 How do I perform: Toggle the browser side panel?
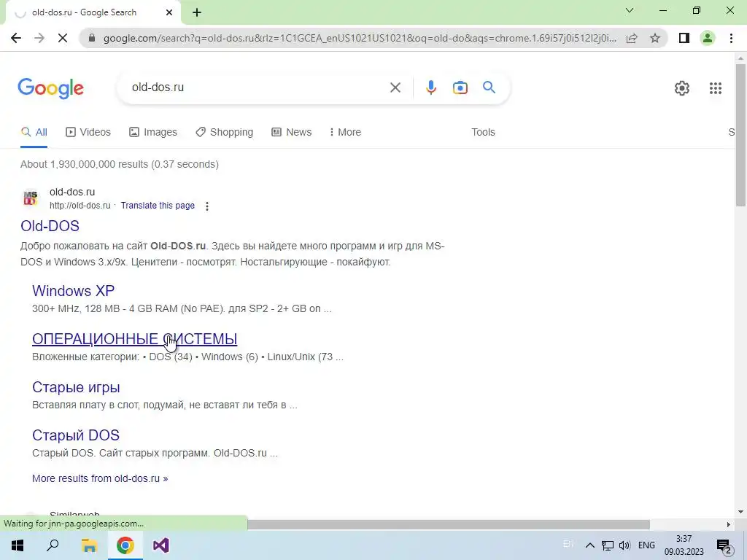(684, 38)
